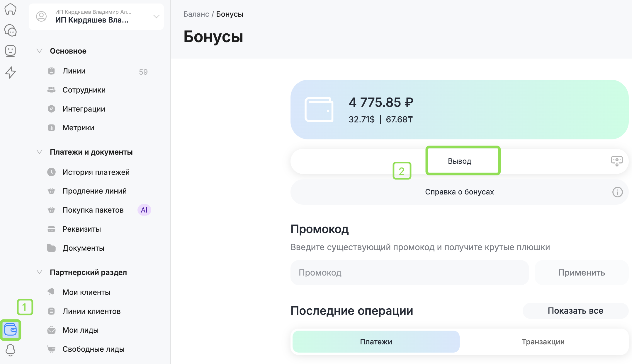Open the home icon in left rail

(x=11, y=9)
